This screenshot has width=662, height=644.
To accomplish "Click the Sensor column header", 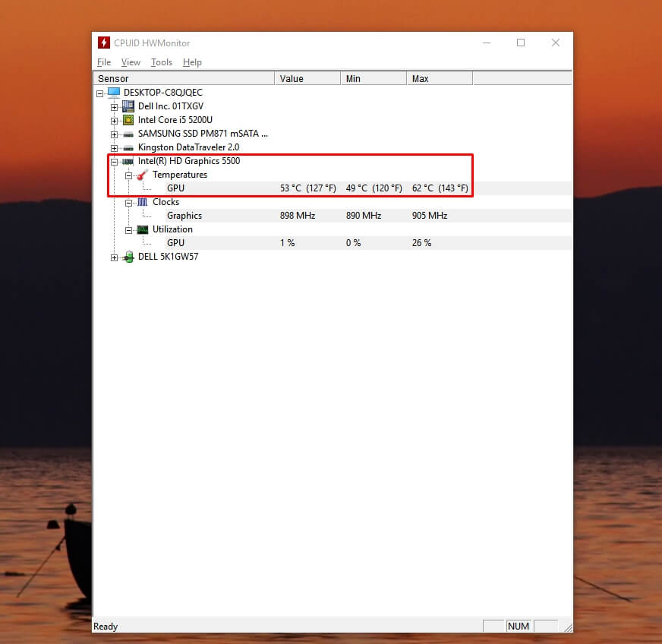I will click(112, 77).
